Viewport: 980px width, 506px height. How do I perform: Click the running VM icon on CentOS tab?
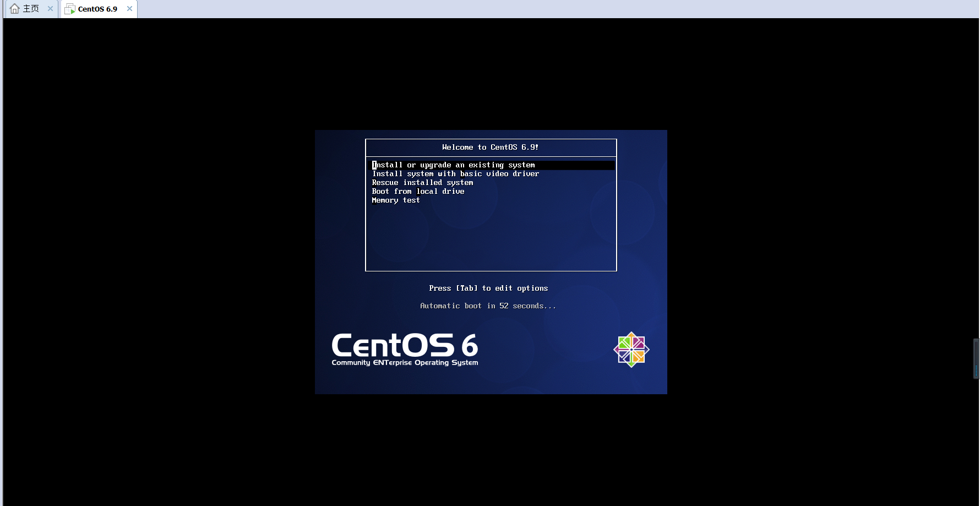70,9
